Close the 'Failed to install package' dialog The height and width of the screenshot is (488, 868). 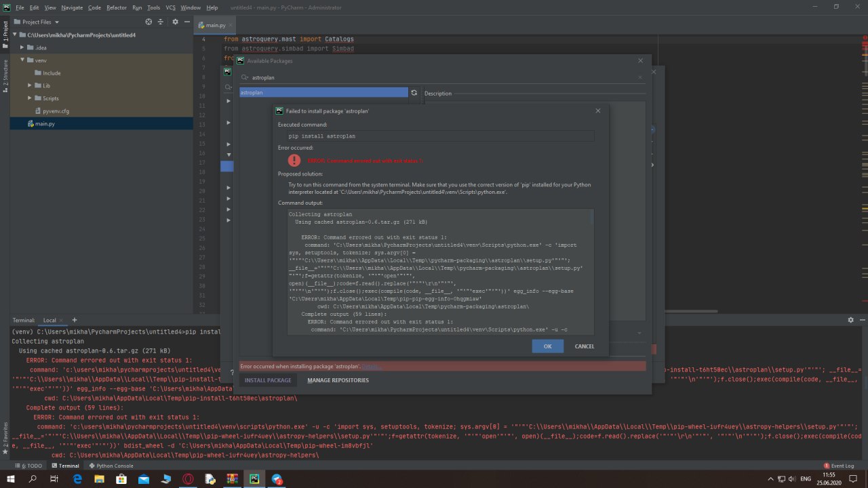[597, 110]
